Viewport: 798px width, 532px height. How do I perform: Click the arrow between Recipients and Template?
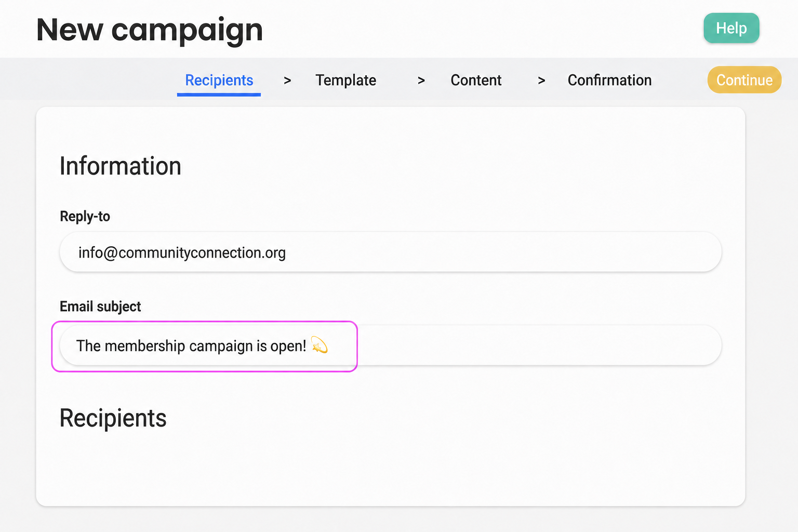(287, 81)
